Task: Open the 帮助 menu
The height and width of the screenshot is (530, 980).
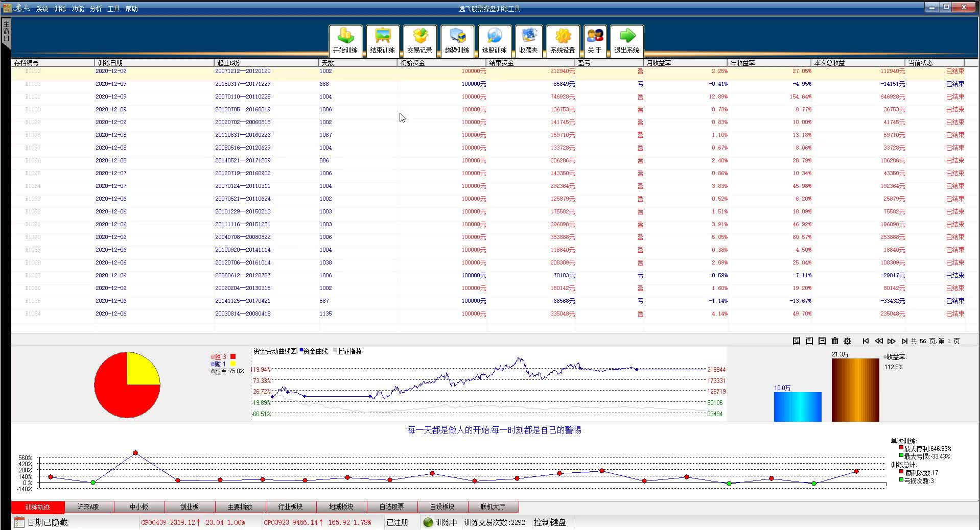Action: 132,9
